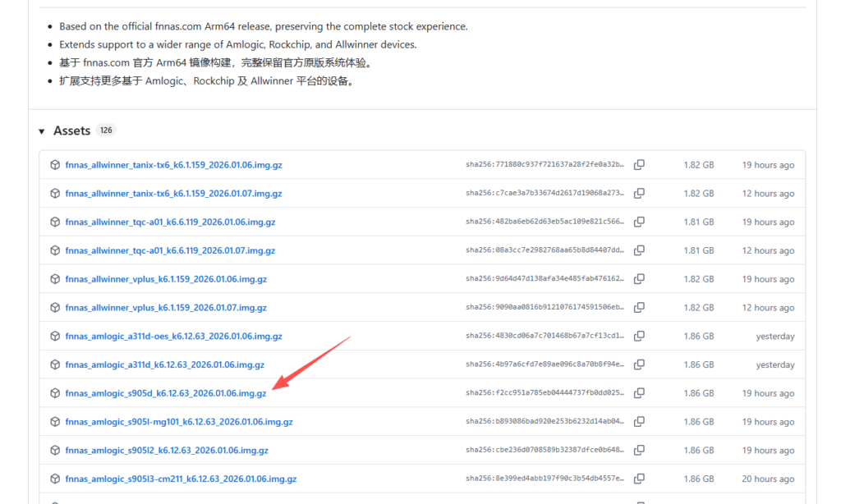Download fnnas_allwinner_vplus_k6.1.159_2026.01.07.img.gz

pos(166,308)
